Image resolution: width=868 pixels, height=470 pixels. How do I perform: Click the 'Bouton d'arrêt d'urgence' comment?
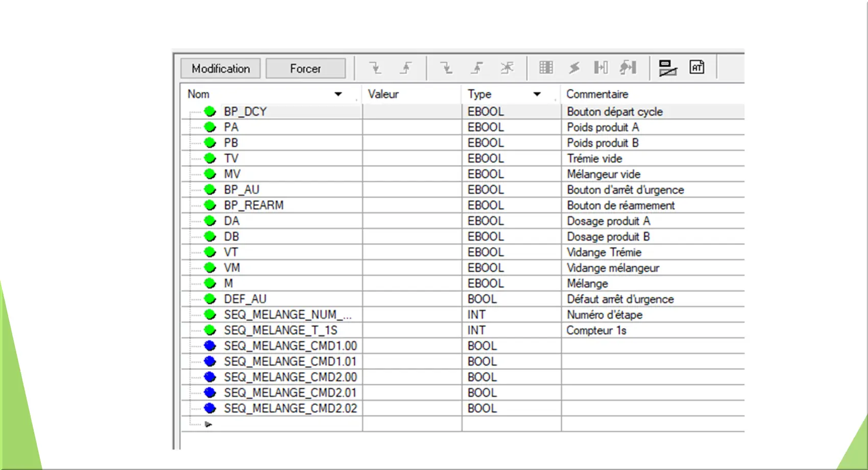tap(625, 190)
